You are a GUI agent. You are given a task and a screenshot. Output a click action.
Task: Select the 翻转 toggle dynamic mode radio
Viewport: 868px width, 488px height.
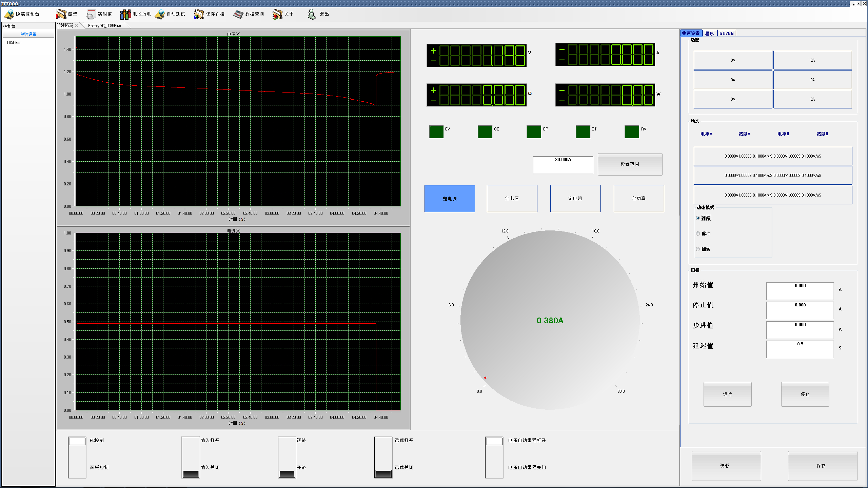point(698,249)
